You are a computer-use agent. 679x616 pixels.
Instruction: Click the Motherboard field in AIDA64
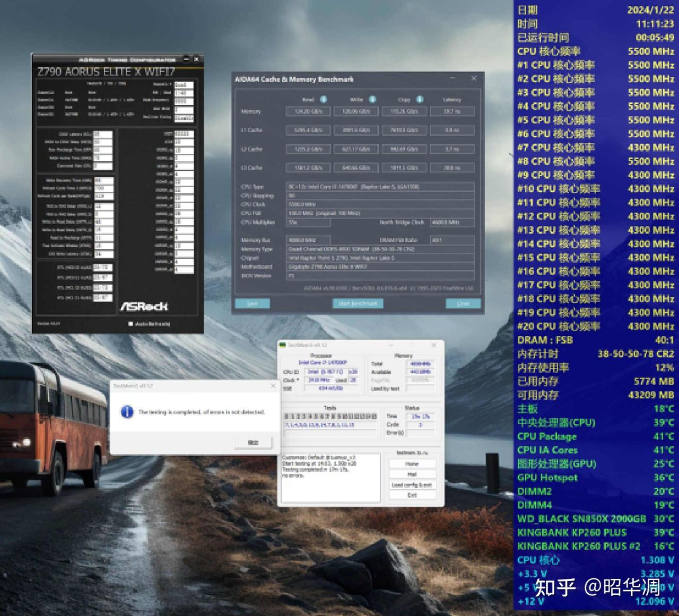[380, 267]
